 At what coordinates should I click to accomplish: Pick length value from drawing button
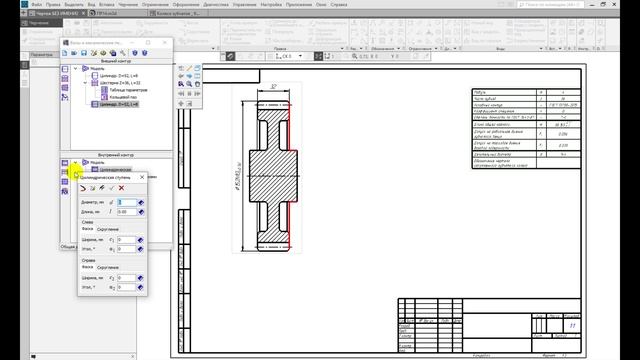(141, 212)
